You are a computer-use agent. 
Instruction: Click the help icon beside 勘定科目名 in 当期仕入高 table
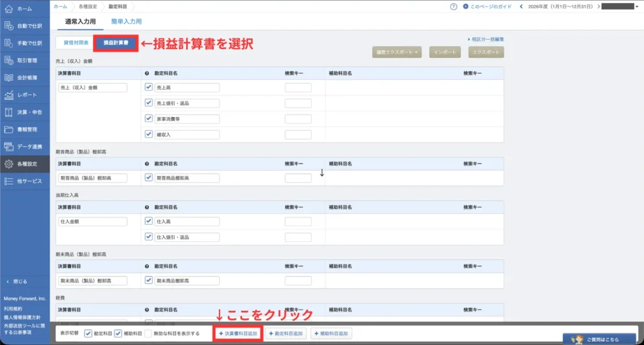[x=147, y=207]
